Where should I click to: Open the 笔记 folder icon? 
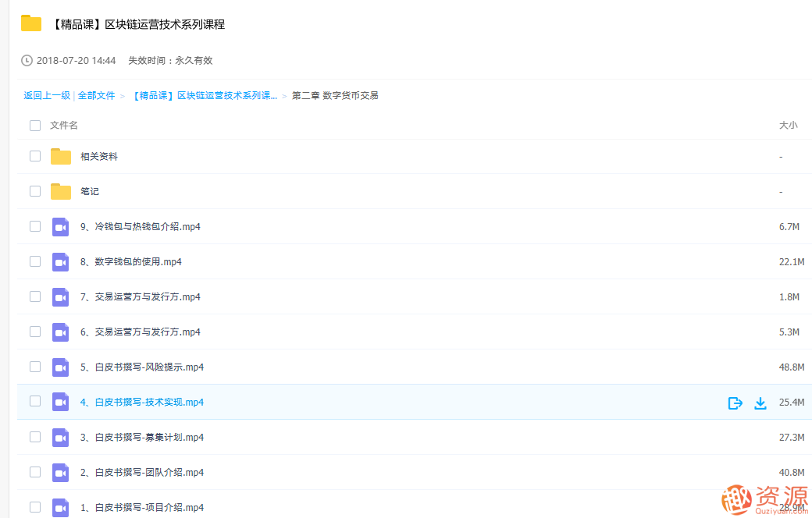point(61,191)
